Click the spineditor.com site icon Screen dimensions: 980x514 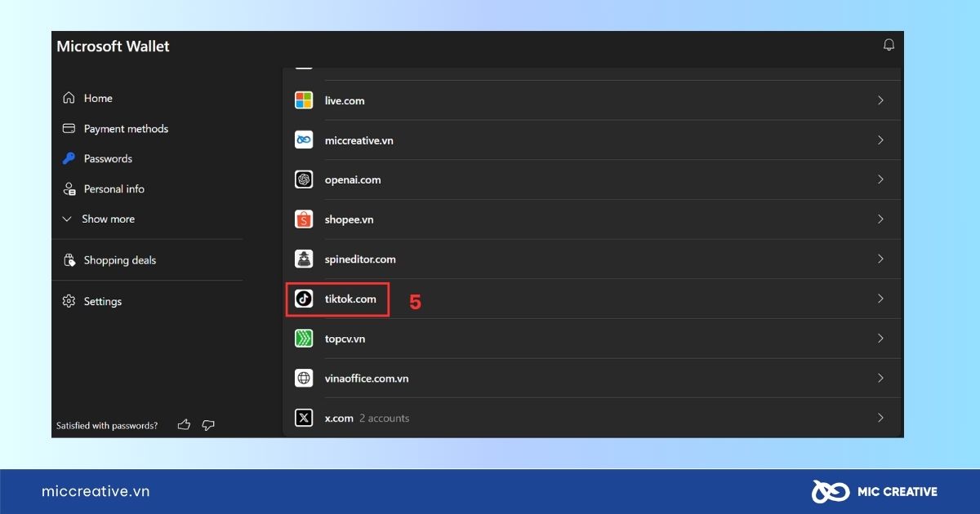(304, 259)
